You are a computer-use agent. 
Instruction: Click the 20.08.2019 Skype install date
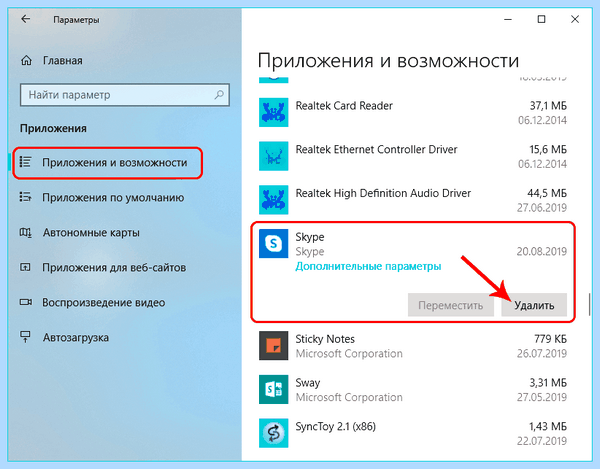(x=541, y=251)
